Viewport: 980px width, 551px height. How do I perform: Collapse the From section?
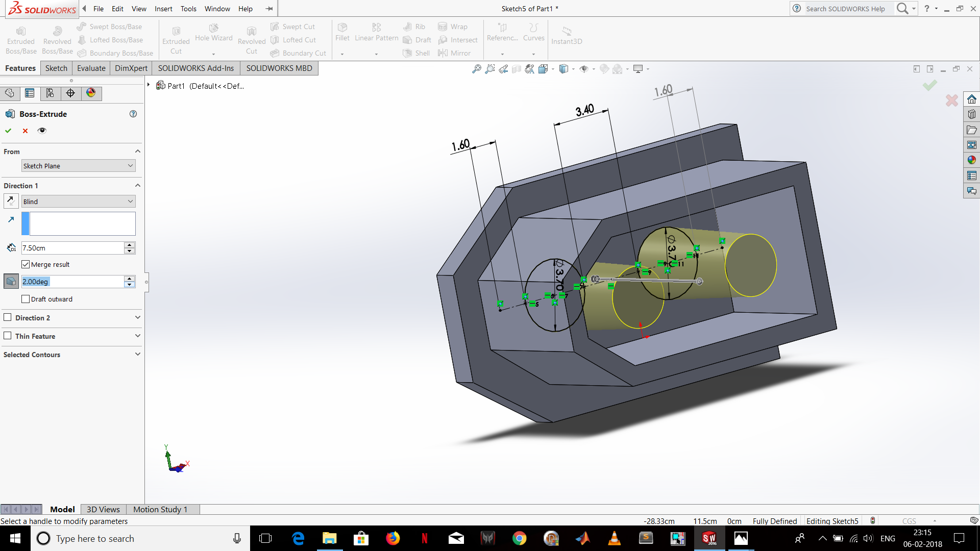coord(137,151)
